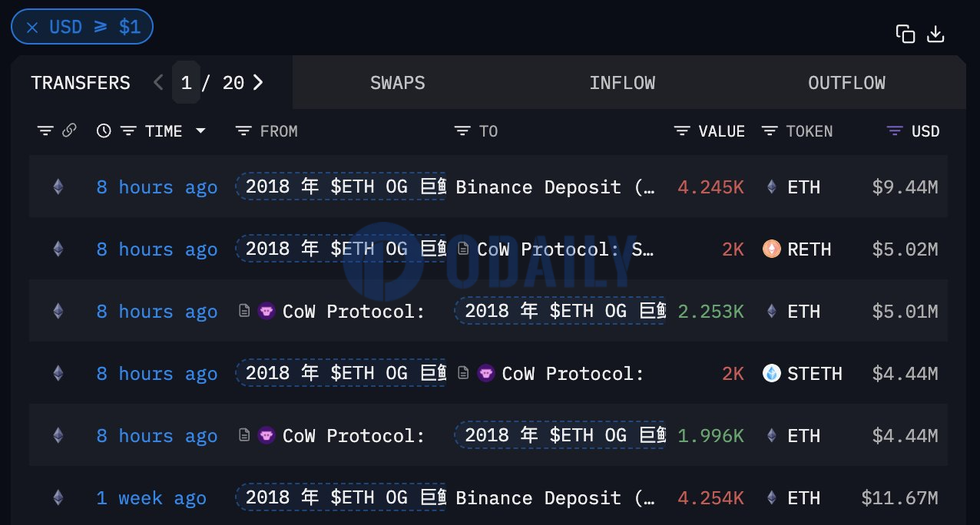980x525 pixels.
Task: Remove the USD ≥ $1 filter chip
Action: click(x=32, y=28)
